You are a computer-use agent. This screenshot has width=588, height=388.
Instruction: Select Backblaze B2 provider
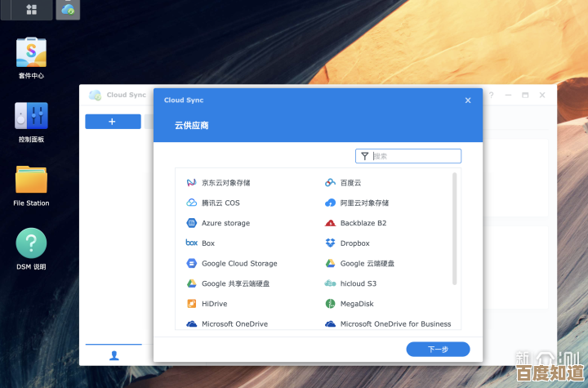point(363,223)
